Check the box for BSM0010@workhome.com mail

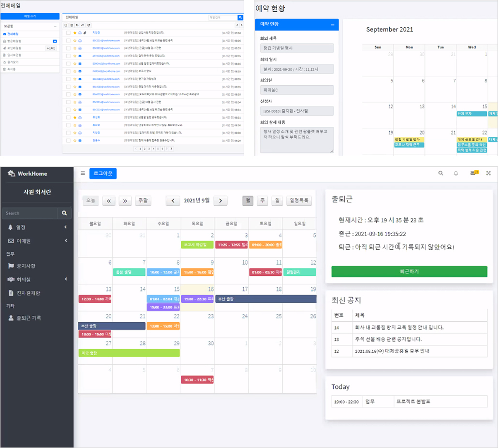(68, 63)
